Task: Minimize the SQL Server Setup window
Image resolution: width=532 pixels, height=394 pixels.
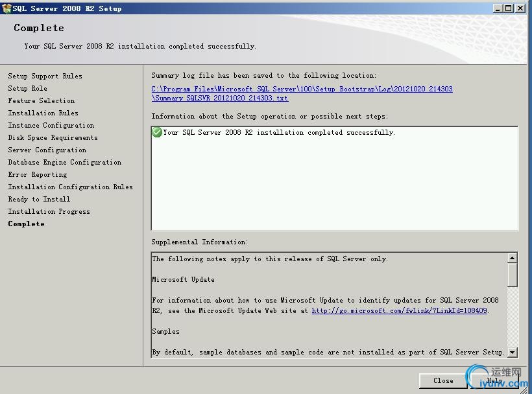Action: (498, 8)
